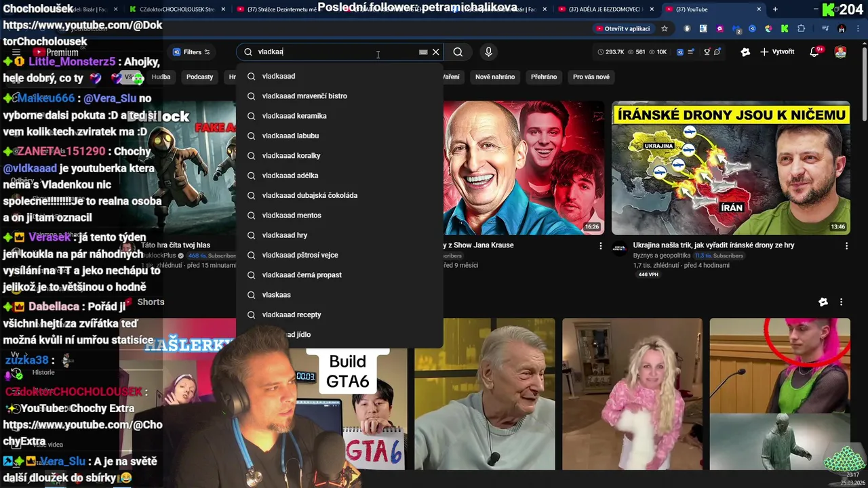Select suggestion vlaskaas

[x=339, y=295]
